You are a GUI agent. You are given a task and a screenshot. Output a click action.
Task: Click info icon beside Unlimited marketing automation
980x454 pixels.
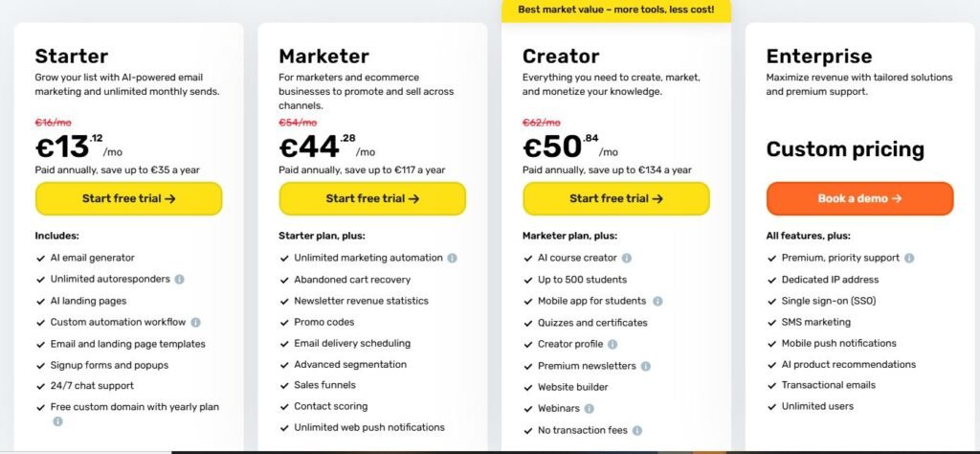point(453,258)
